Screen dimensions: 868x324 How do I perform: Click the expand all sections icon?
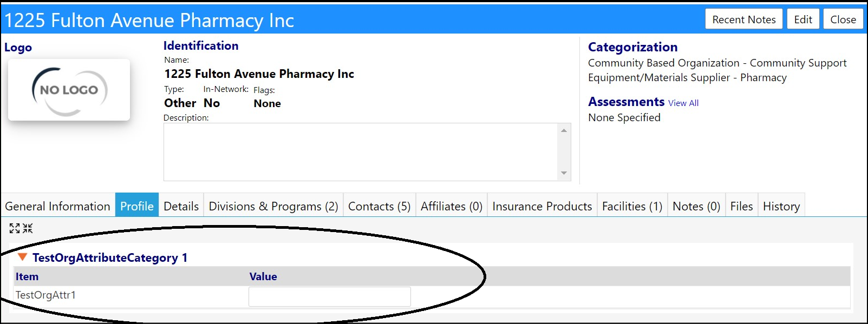point(15,228)
